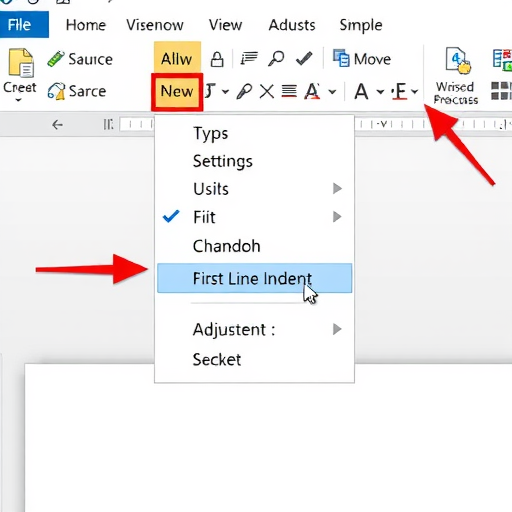Click the back arrow near the ruler

click(57, 125)
